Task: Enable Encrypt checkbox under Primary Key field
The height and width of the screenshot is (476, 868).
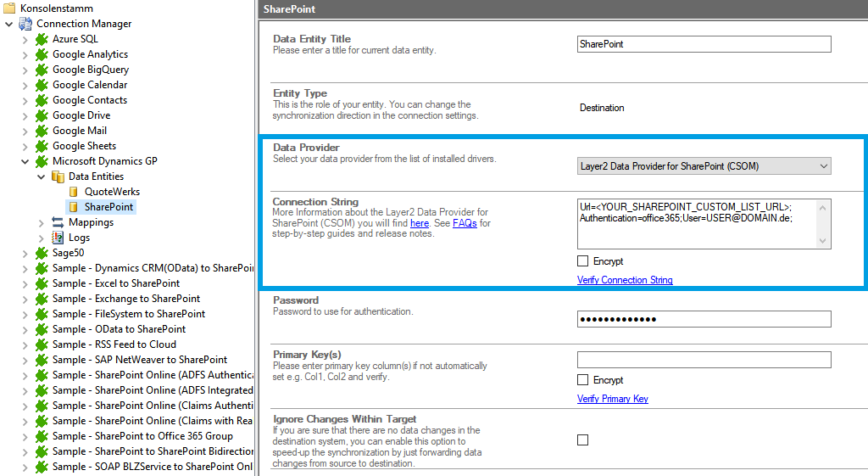Action: point(582,380)
